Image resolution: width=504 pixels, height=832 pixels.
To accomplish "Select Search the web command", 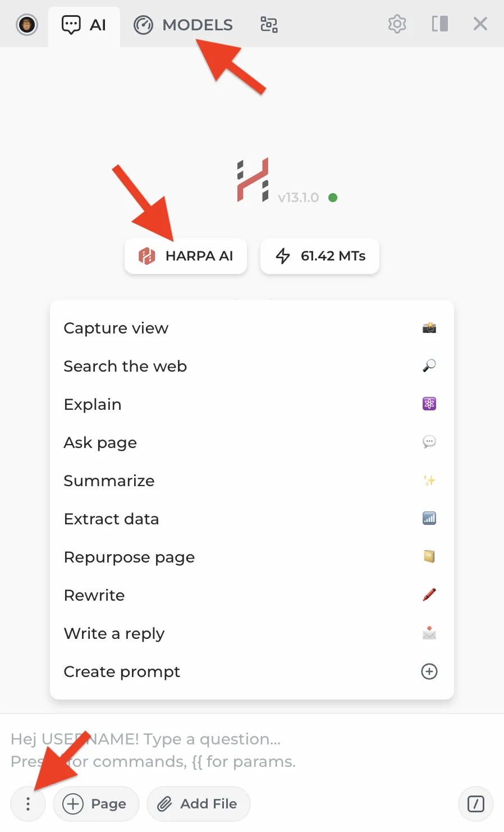I will pos(125,366).
